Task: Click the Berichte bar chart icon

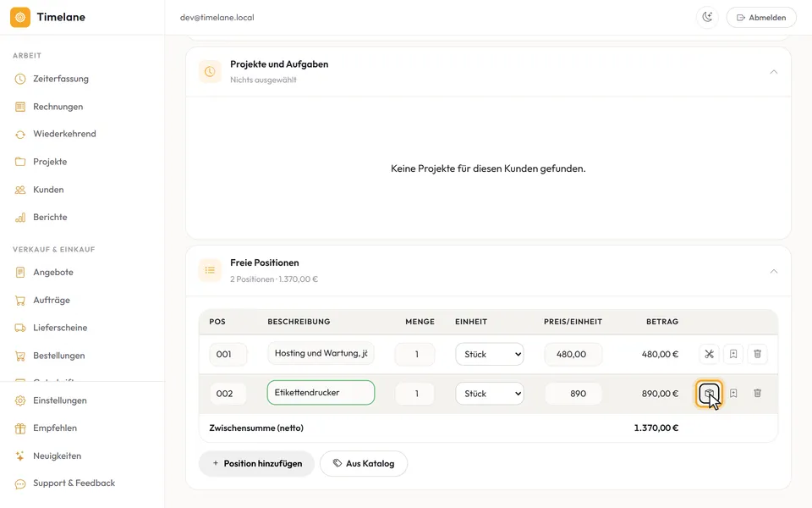Action: [20, 218]
